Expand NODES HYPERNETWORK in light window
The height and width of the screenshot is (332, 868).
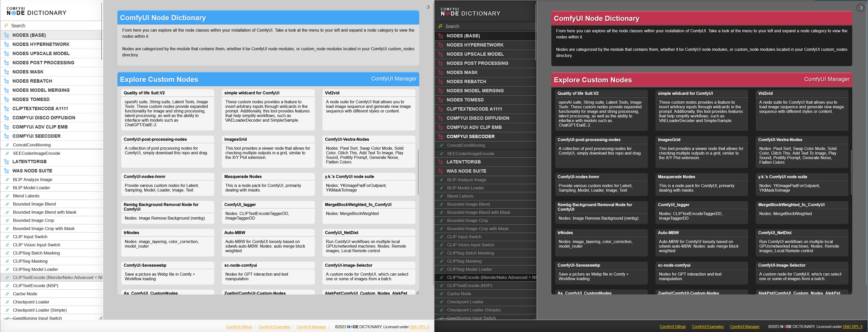[51, 44]
